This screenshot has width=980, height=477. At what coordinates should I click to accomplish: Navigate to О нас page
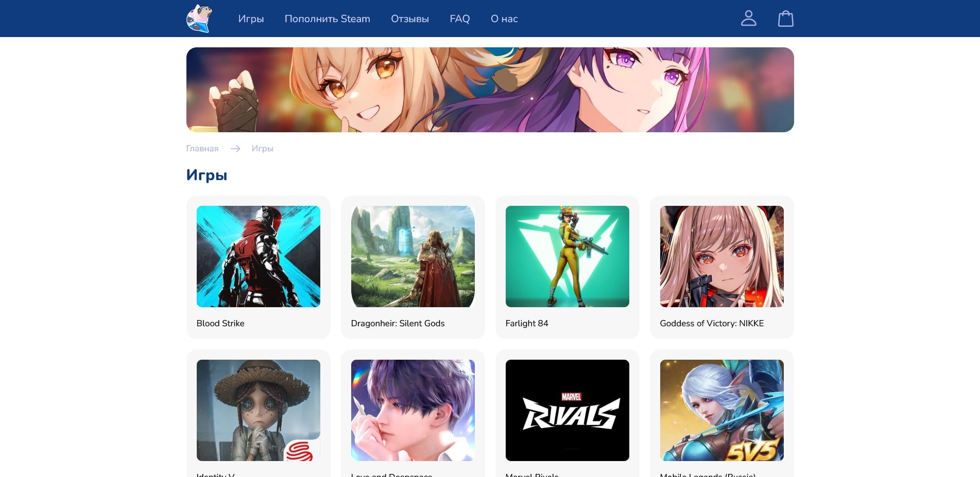tap(504, 19)
